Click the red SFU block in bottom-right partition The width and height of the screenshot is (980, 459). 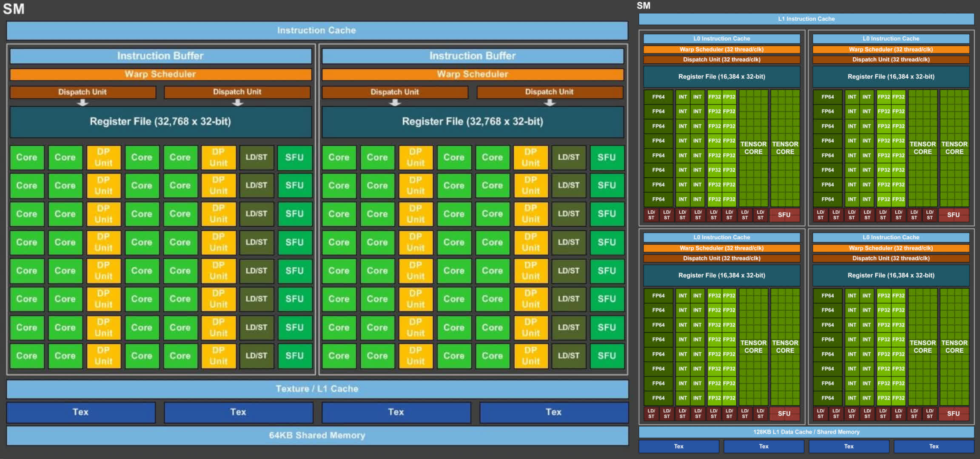pos(953,414)
